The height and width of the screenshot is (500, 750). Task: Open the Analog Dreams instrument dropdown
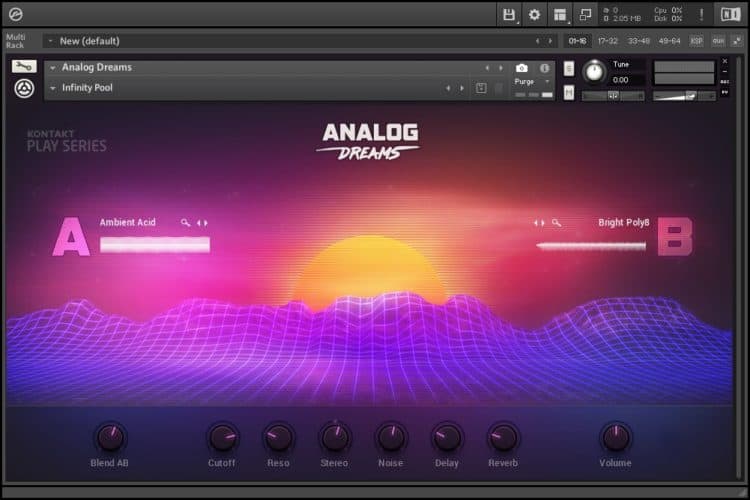point(53,68)
